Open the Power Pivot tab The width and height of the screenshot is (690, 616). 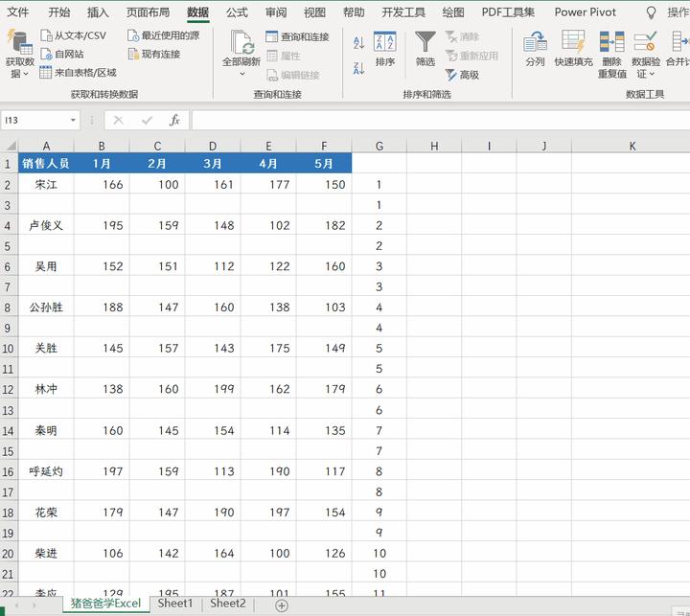(585, 12)
